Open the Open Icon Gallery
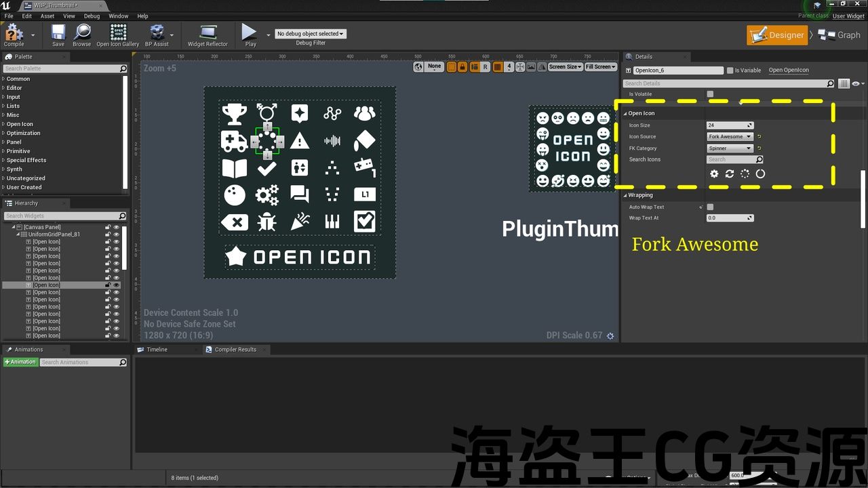 tap(118, 35)
